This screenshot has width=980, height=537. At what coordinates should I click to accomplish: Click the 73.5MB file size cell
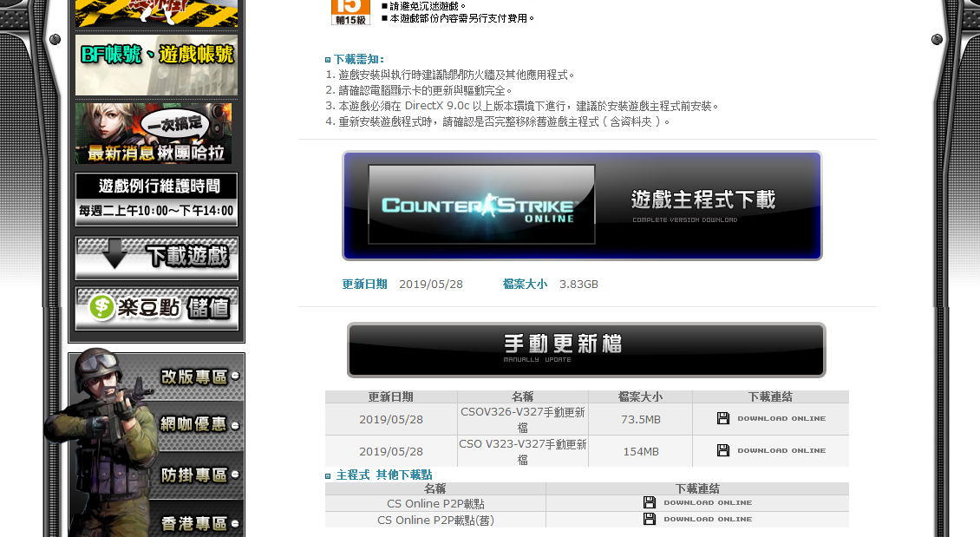pos(641,420)
